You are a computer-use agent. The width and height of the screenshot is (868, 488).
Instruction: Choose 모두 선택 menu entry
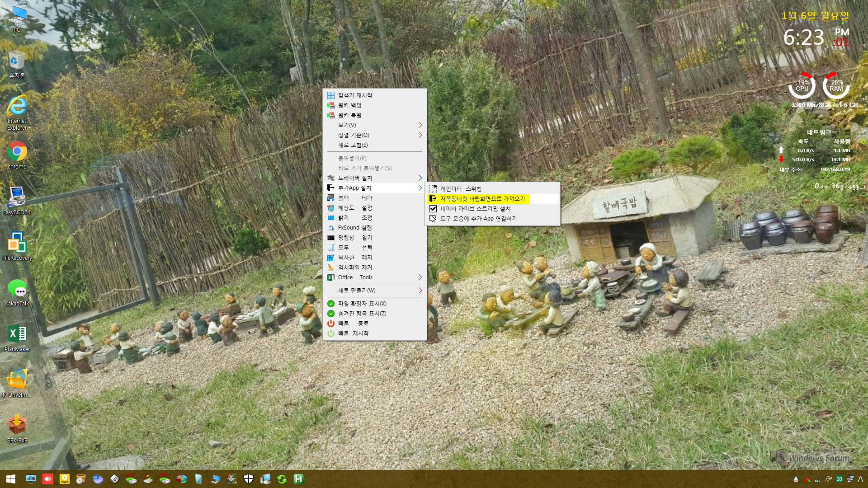(374, 248)
